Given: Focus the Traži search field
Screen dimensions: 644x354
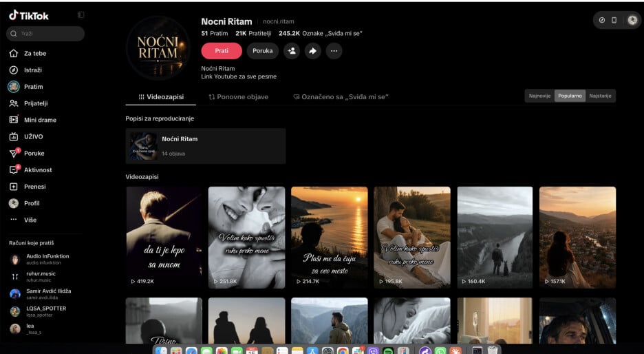Looking at the screenshot, I should coord(45,34).
